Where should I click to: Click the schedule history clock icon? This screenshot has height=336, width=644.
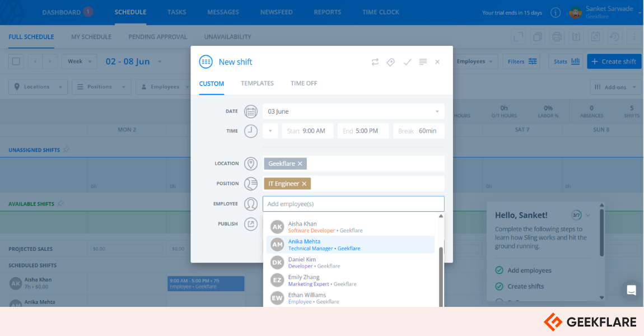coord(614,37)
